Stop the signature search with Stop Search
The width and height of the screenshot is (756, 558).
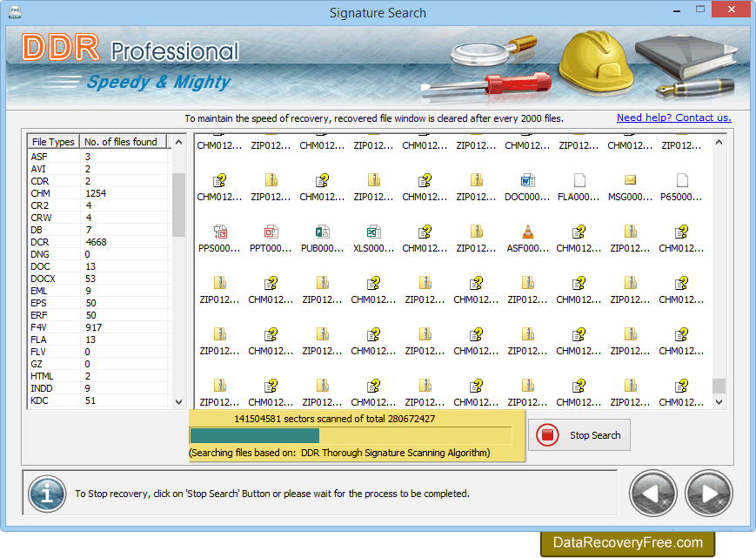pos(579,435)
